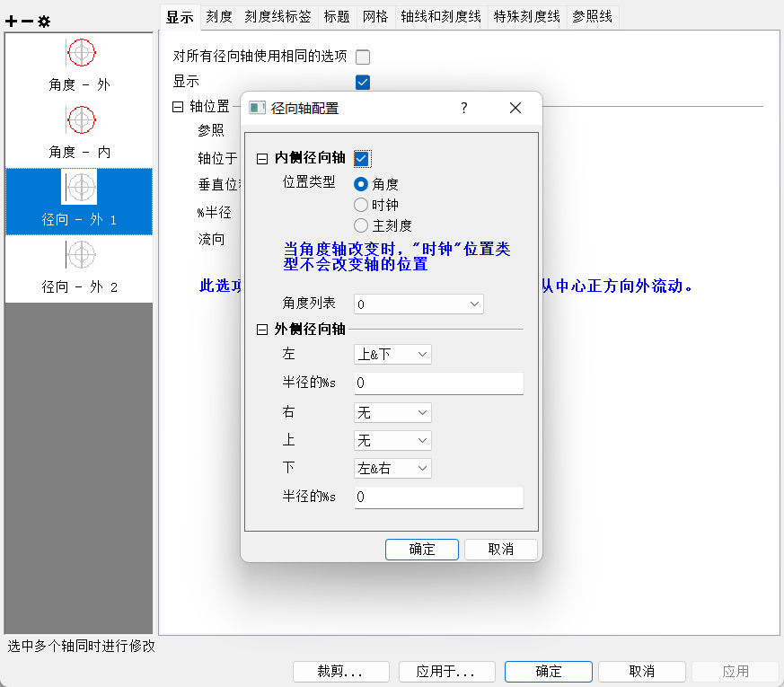
Task: Open the 左 dropdown showing 上&下
Action: click(392, 355)
